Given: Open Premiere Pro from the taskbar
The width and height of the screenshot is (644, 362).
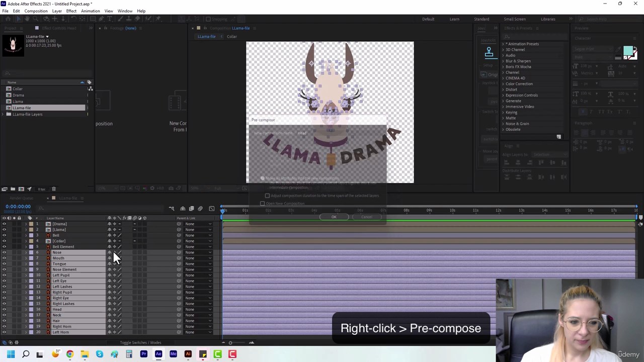Looking at the screenshot, I should (x=143, y=354).
